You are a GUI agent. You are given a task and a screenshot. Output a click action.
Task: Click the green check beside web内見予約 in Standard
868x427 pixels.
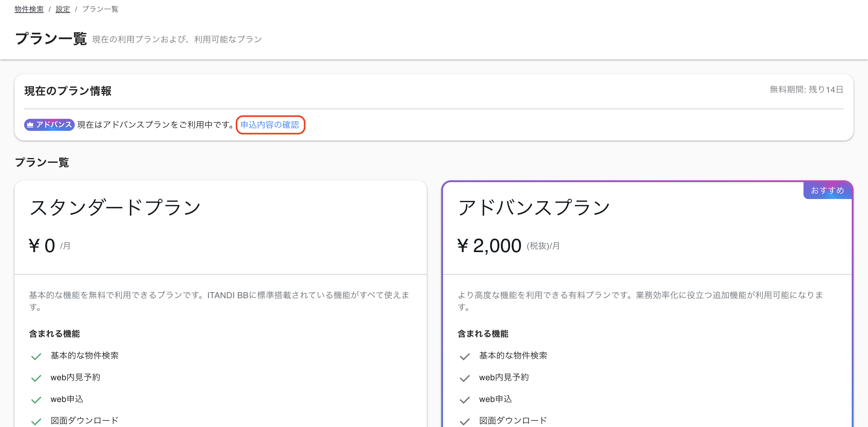click(x=36, y=378)
